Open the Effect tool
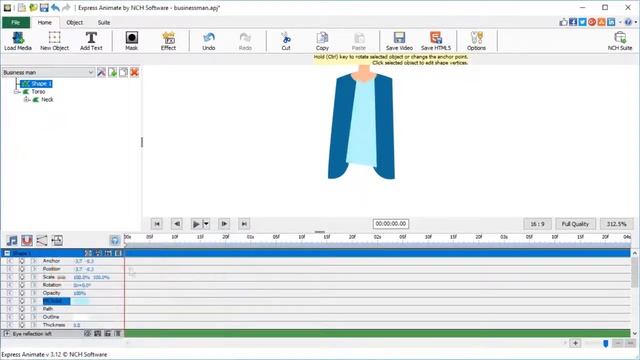This screenshot has height=360, width=640. (x=168, y=41)
